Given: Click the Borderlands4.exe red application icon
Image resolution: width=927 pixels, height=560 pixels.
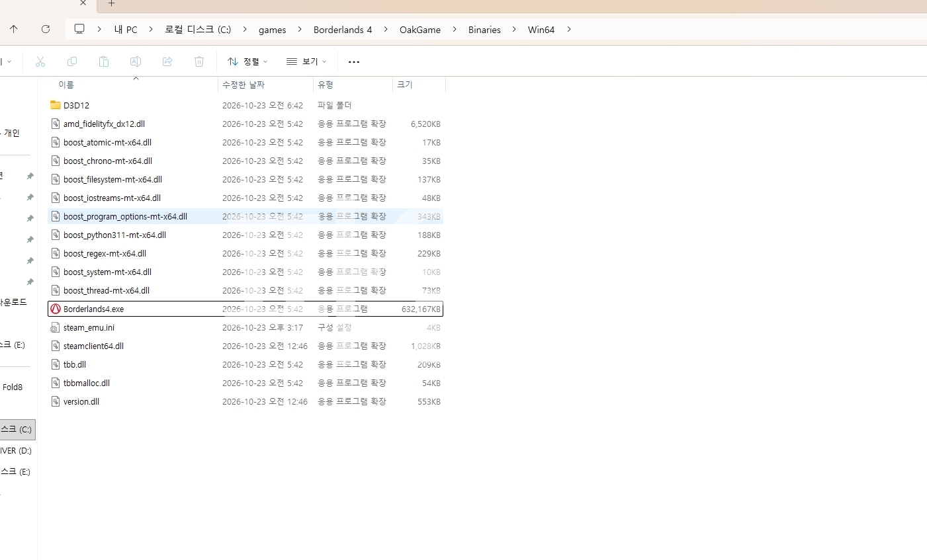Looking at the screenshot, I should tap(56, 309).
